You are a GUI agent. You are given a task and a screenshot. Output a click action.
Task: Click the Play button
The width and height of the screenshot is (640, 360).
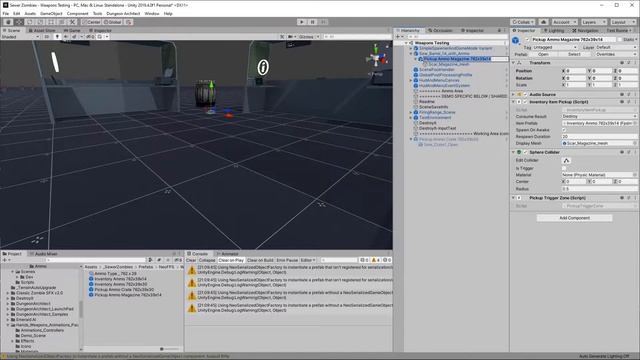pos(302,22)
